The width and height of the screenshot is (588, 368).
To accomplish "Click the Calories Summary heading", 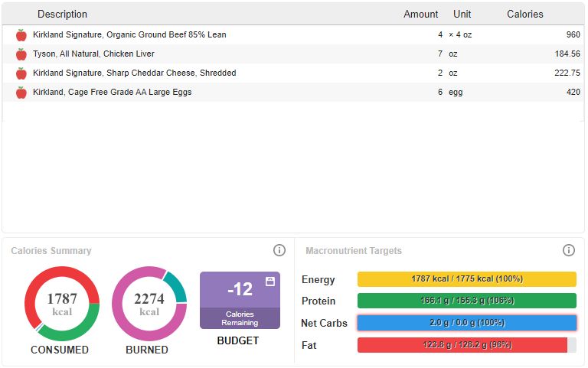I will (51, 251).
